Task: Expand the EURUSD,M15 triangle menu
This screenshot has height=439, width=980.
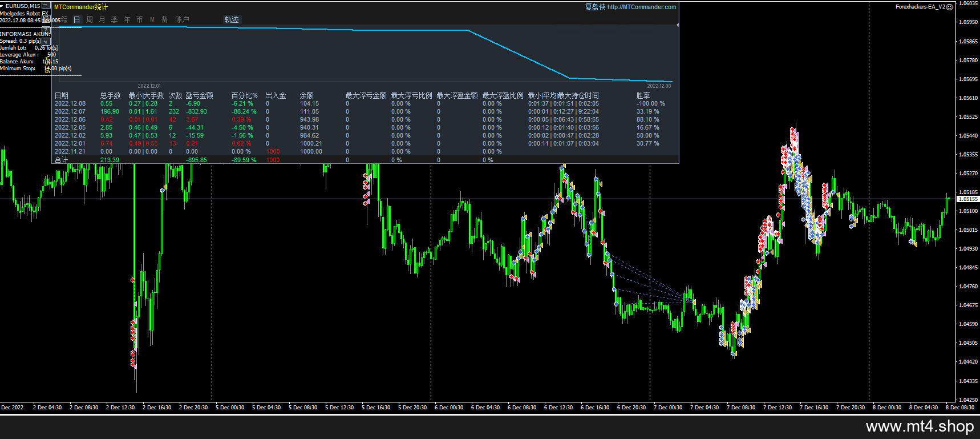Action: (x=2, y=6)
